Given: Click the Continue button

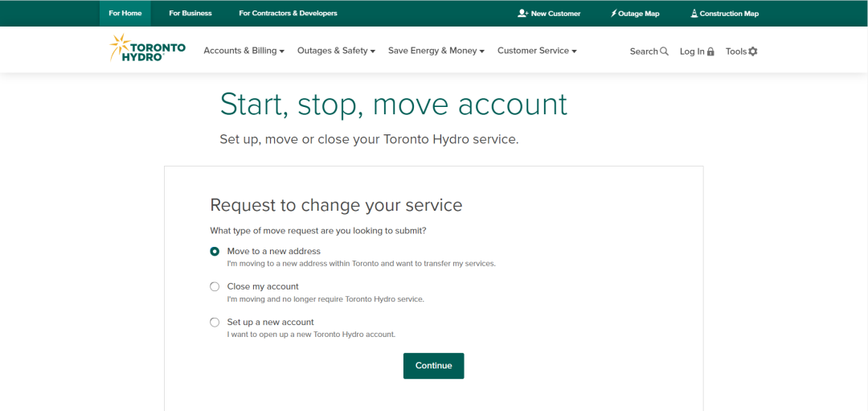Looking at the screenshot, I should pyautogui.click(x=433, y=366).
